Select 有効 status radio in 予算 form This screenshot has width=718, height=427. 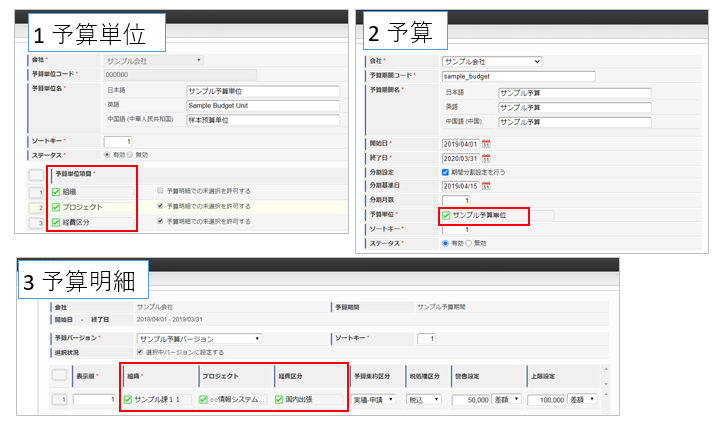coord(445,243)
